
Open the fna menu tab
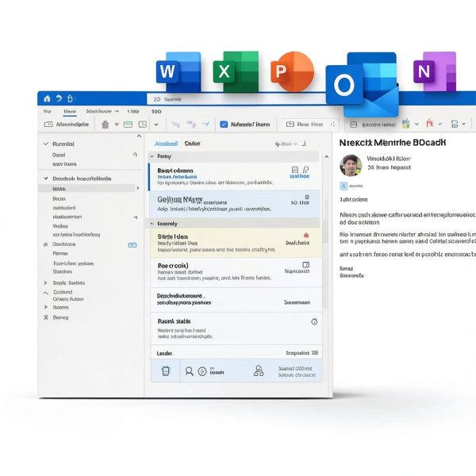(48, 111)
